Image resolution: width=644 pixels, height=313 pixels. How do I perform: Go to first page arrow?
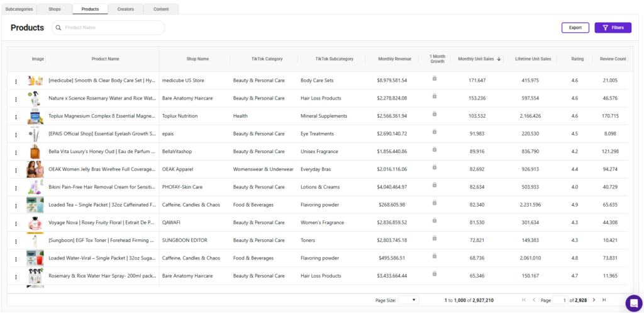click(524, 300)
